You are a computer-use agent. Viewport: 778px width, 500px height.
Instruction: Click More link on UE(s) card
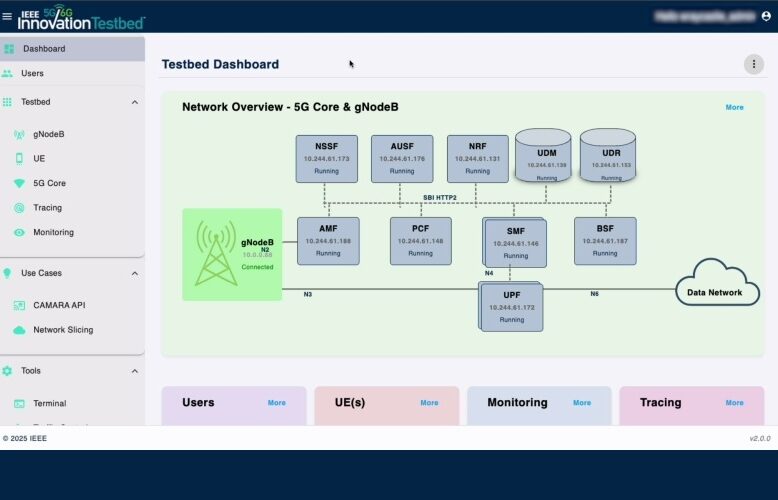pyautogui.click(x=429, y=403)
